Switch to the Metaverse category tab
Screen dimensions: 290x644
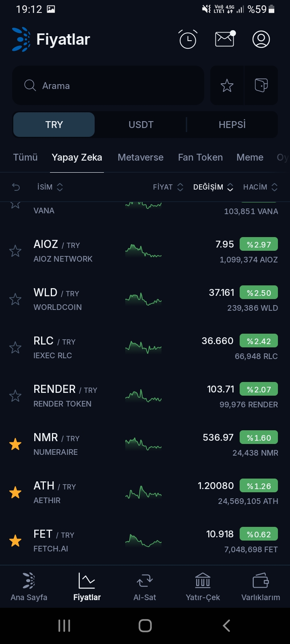click(x=141, y=157)
